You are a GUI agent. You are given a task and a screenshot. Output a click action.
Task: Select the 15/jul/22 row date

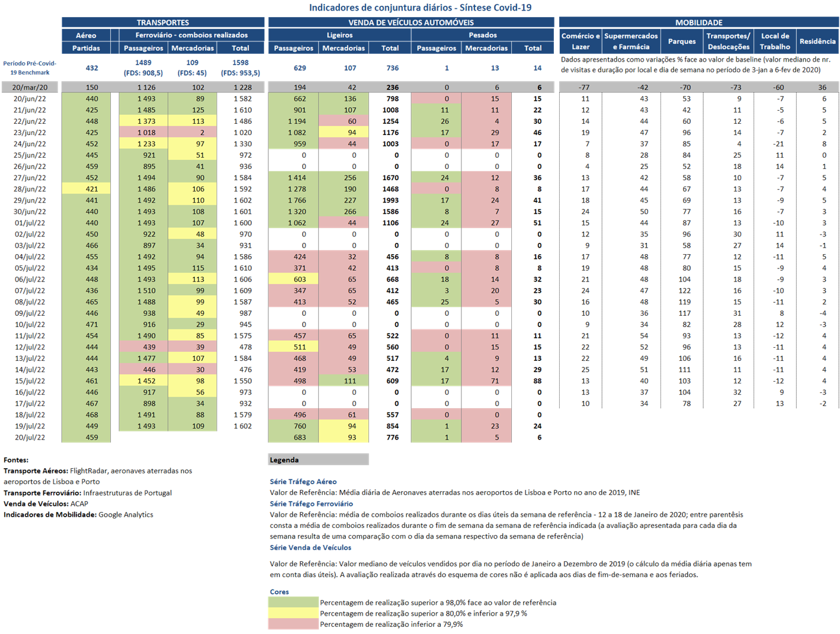pyautogui.click(x=30, y=381)
